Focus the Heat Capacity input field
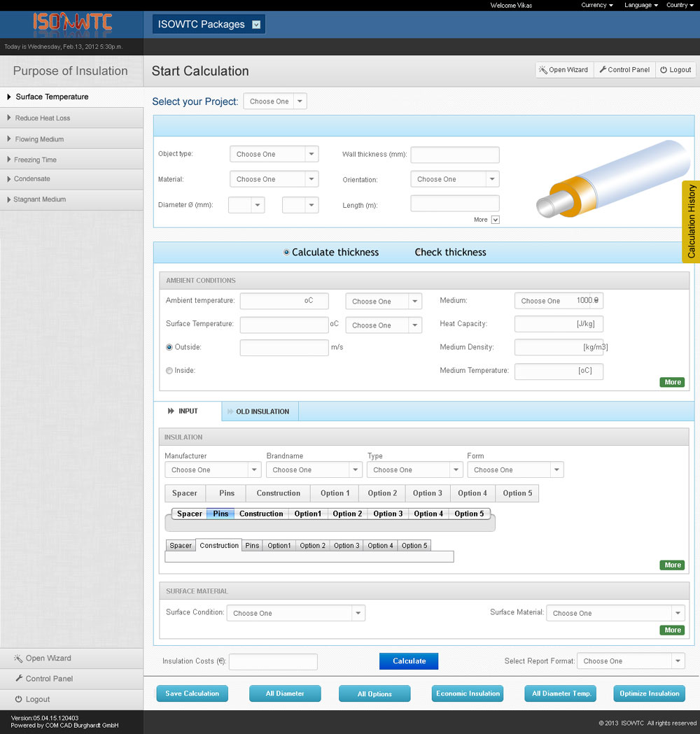This screenshot has height=734, width=700. coord(559,324)
